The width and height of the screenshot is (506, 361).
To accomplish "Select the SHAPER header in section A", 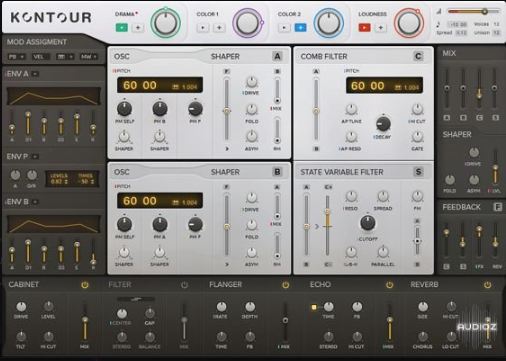I will [225, 56].
